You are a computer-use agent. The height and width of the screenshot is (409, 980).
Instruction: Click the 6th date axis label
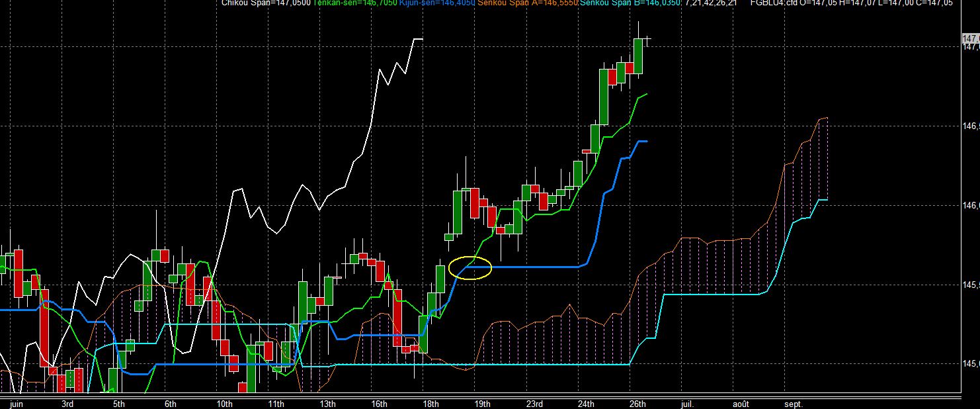170,404
